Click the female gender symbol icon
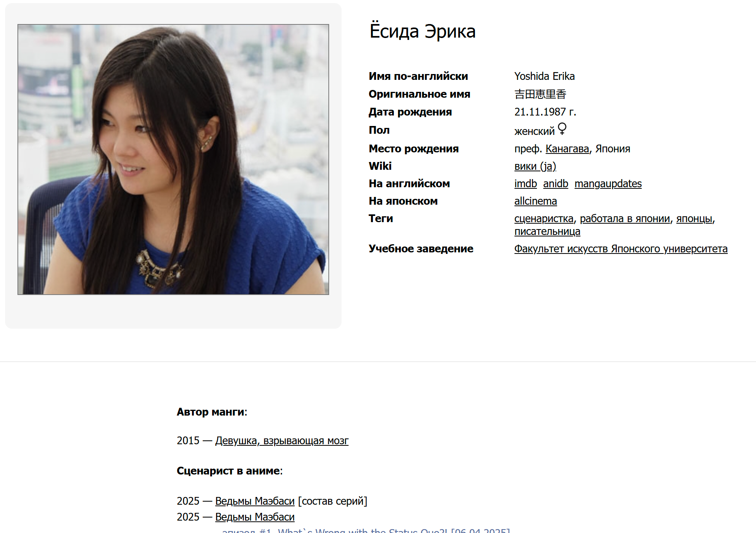Screen dimensions: 756x533 coord(562,129)
